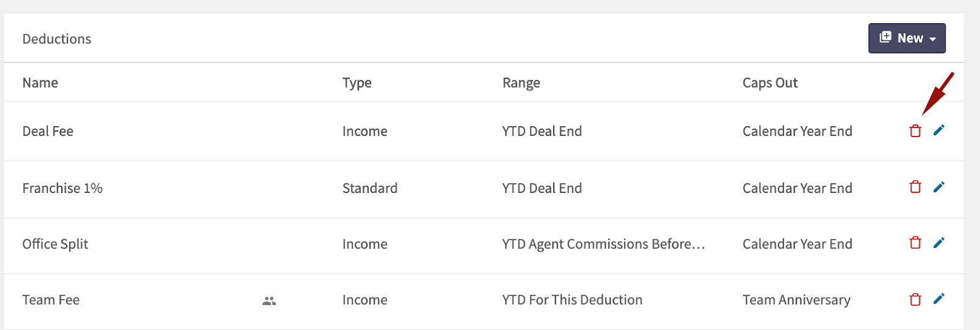Select the Franchise 1% row name
The width and height of the screenshot is (980, 330).
62,188
